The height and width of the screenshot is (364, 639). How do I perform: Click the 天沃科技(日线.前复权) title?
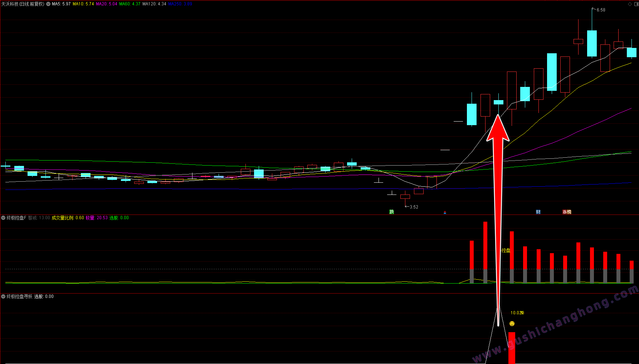(23, 4)
